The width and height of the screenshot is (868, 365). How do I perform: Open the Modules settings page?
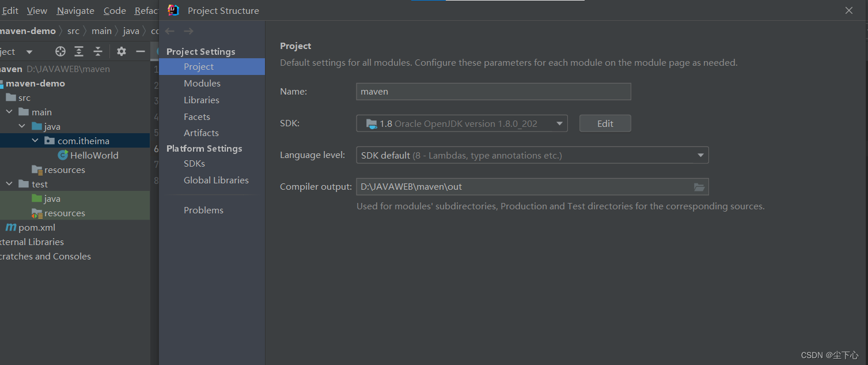point(202,84)
